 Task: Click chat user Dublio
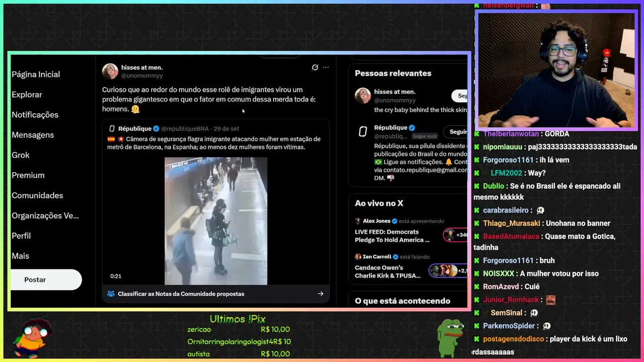tap(494, 186)
